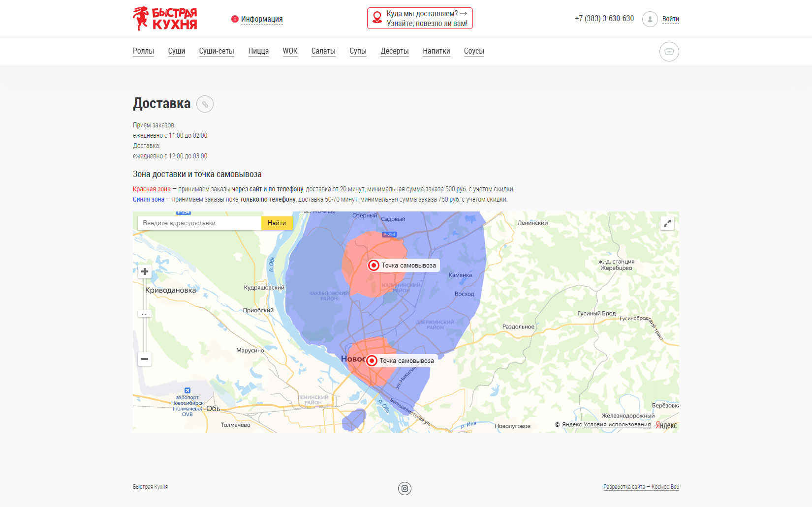Open Instagram icon in the footer

click(405, 488)
